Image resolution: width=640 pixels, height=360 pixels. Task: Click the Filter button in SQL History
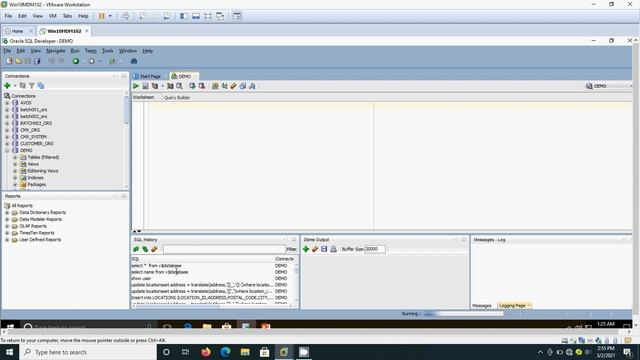pyautogui.click(x=291, y=249)
